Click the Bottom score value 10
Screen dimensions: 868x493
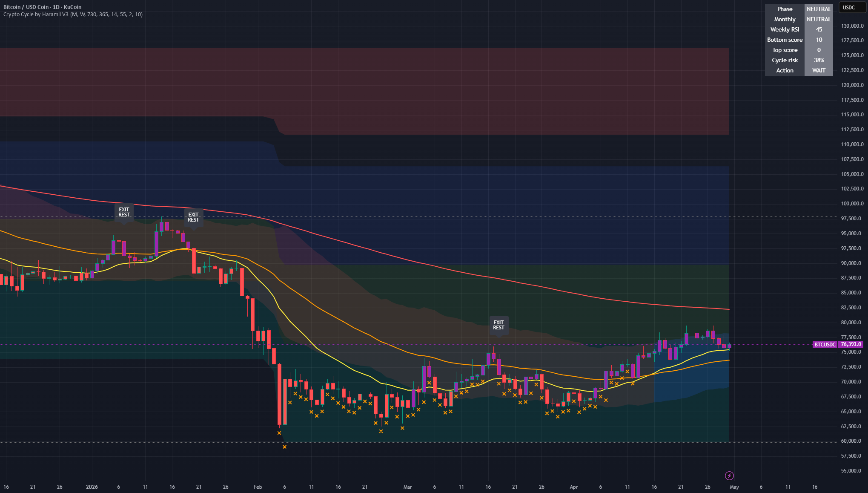819,40
